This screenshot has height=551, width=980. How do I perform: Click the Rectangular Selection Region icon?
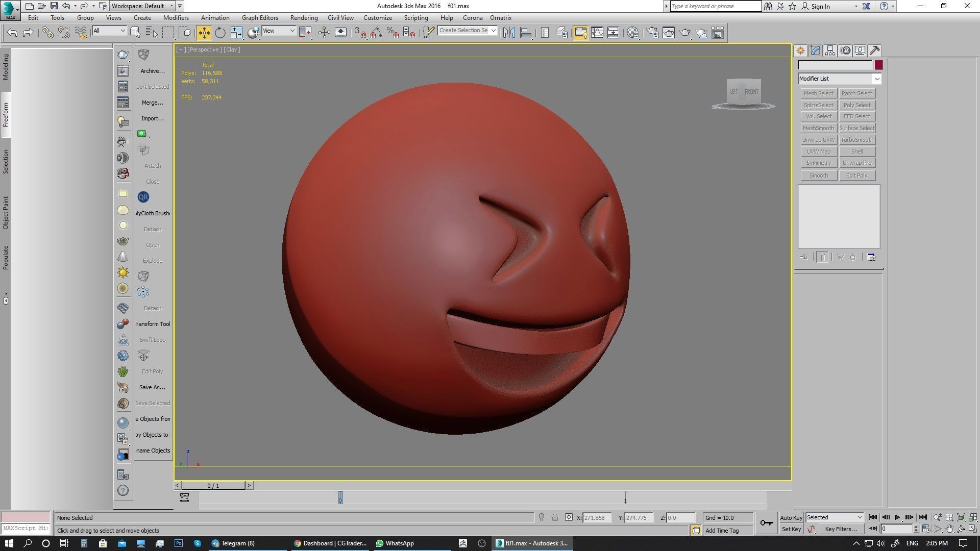[168, 33]
